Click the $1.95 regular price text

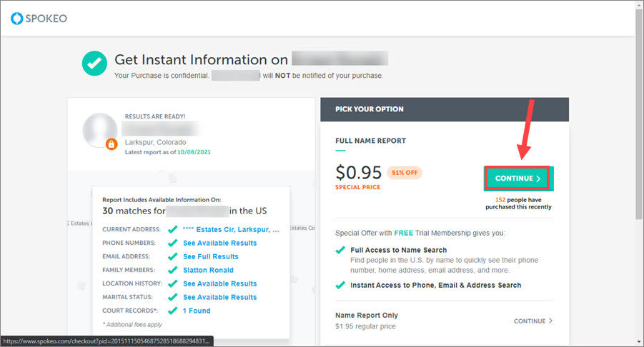click(365, 326)
